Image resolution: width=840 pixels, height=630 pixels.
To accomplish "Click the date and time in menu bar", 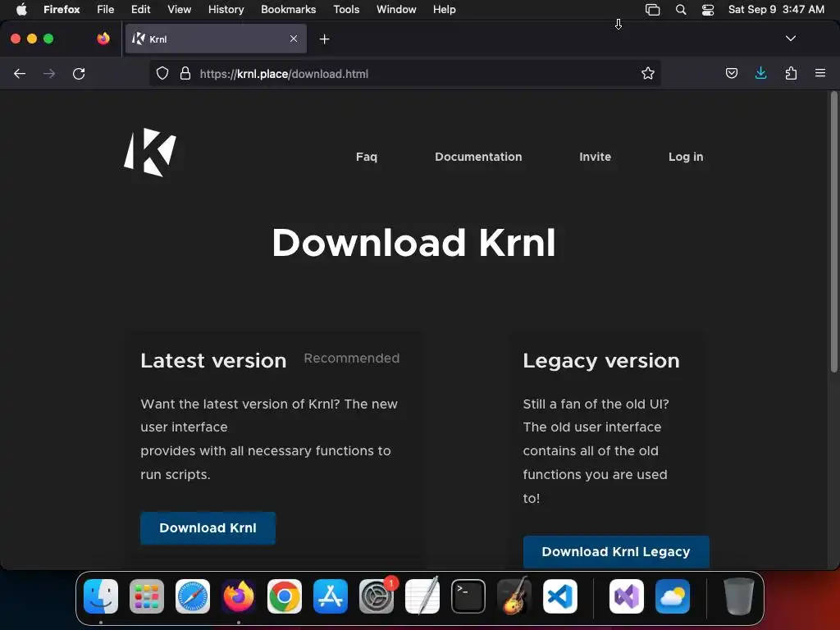I will [776, 9].
